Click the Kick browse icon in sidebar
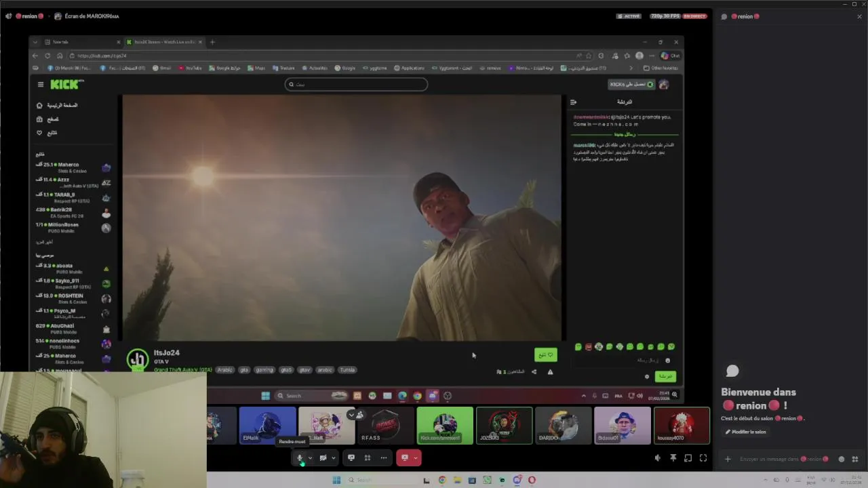The width and height of the screenshot is (868, 488). (x=39, y=119)
